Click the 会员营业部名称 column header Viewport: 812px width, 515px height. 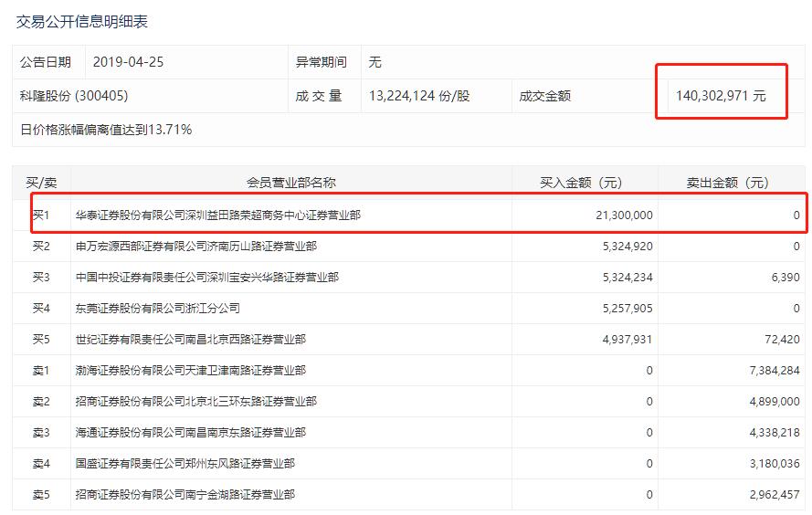coord(290,183)
